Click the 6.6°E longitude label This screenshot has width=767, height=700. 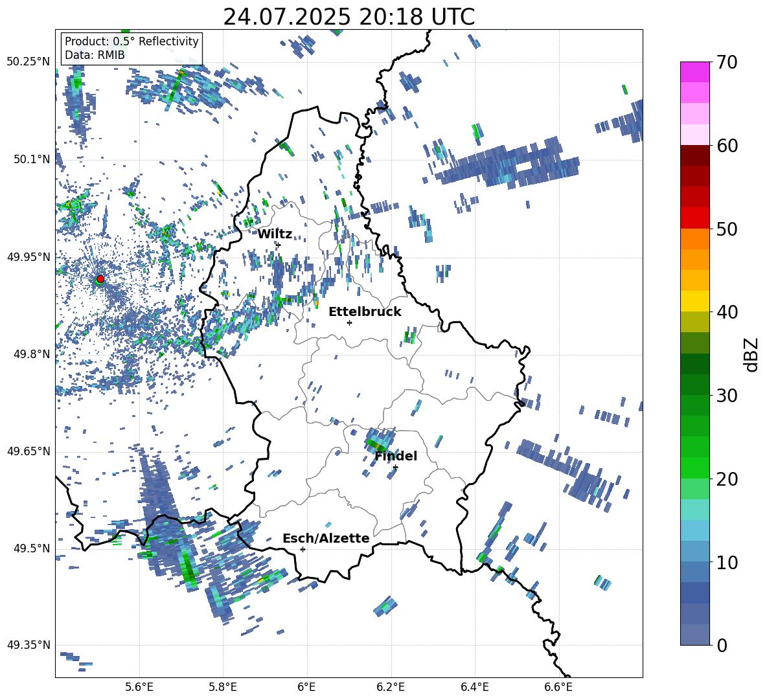coord(558,687)
